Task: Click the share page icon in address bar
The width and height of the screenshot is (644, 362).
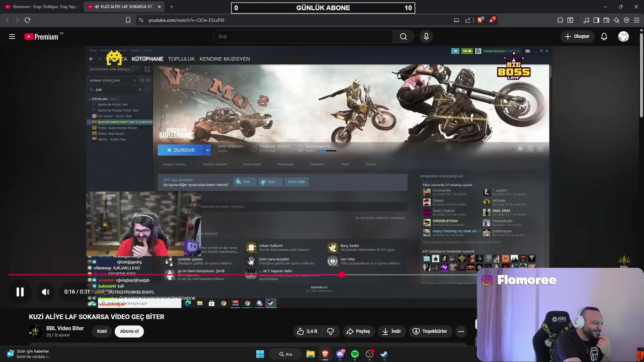Action: tap(468, 20)
